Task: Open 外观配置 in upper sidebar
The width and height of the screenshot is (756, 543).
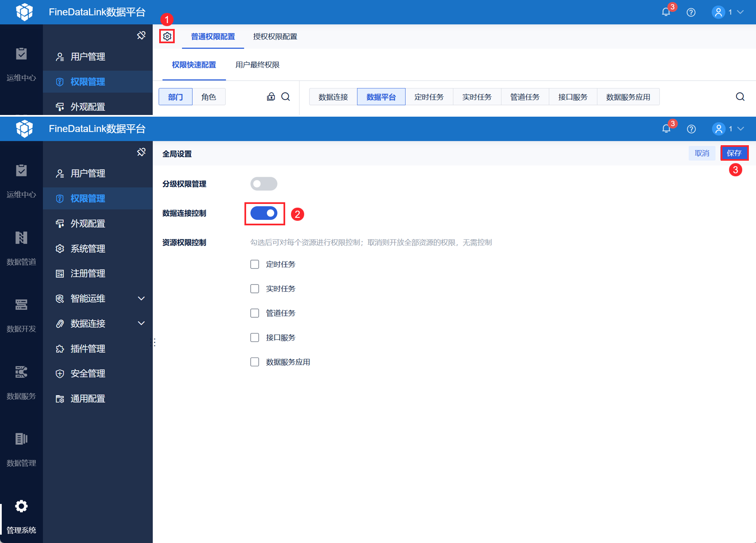Action: tap(98, 107)
